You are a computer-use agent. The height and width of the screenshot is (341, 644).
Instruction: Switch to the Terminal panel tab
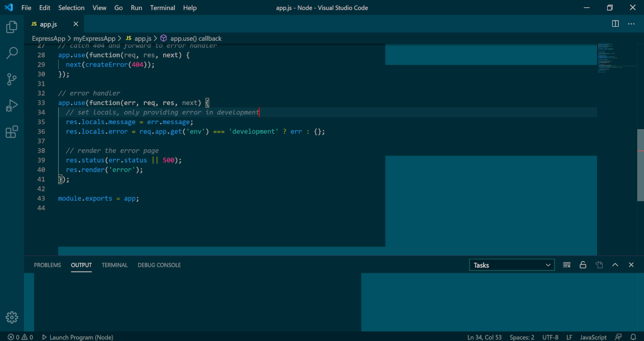[x=115, y=265]
